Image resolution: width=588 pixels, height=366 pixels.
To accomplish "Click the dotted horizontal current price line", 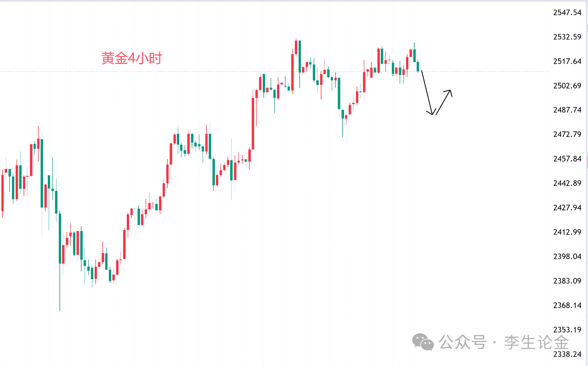I will pos(184,71).
